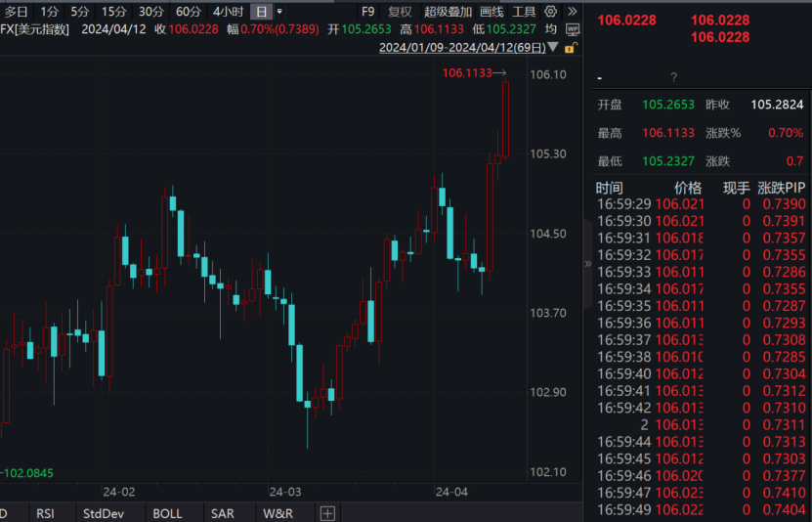Add new indicator with plus icon
This screenshot has width=812, height=522.
(327, 513)
